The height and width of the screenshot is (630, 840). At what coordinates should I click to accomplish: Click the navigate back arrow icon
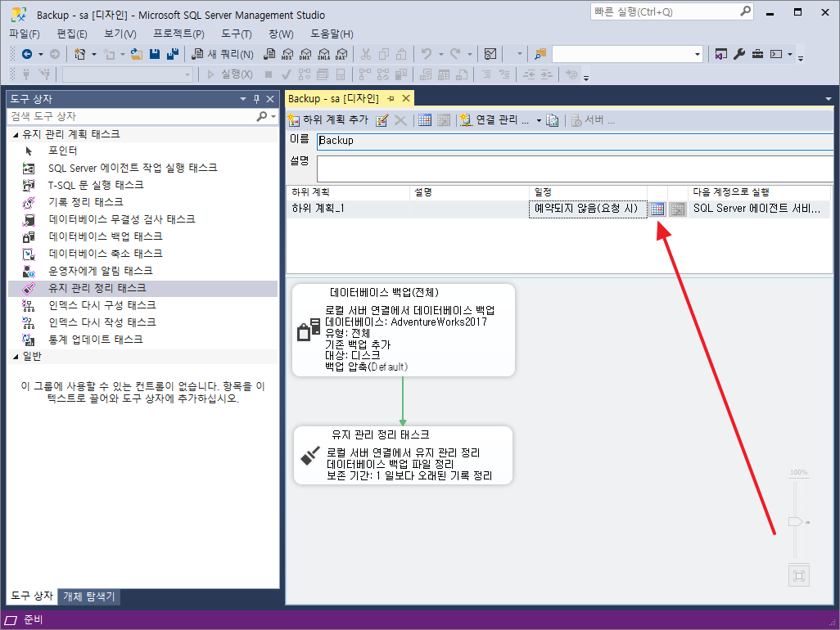coord(27,54)
